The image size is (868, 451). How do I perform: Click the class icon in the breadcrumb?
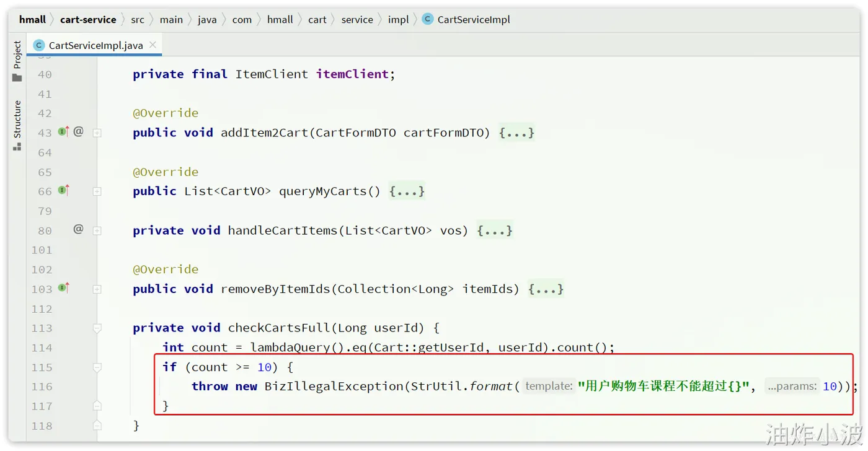[427, 19]
